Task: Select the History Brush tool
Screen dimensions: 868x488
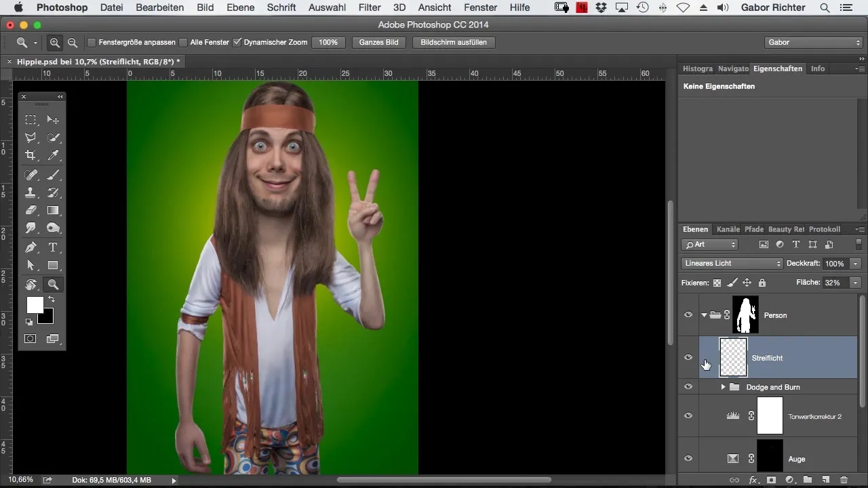Action: (53, 193)
